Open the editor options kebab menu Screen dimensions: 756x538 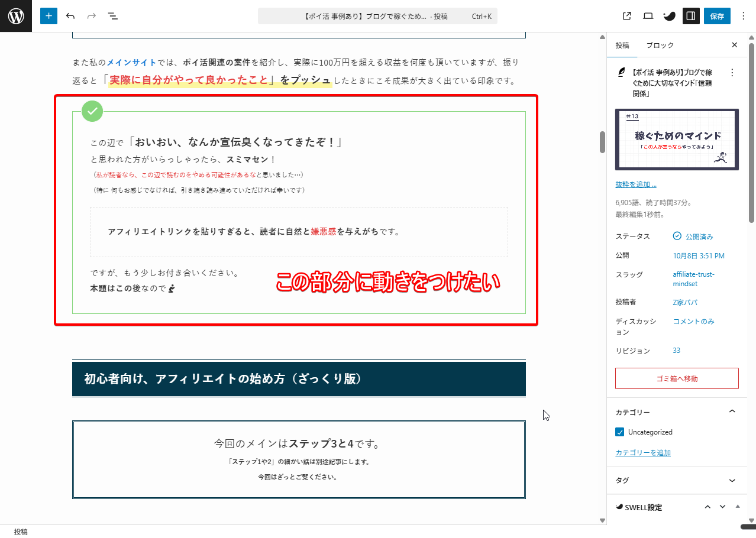click(744, 16)
